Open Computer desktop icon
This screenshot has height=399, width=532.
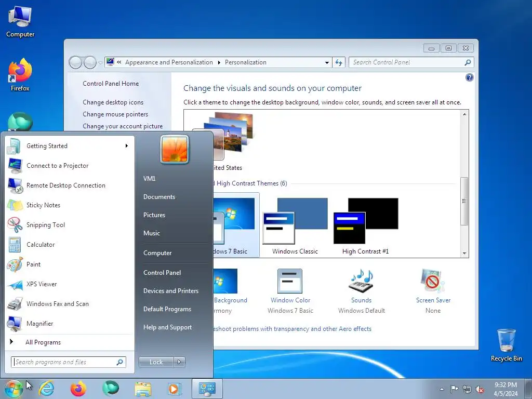(20, 22)
